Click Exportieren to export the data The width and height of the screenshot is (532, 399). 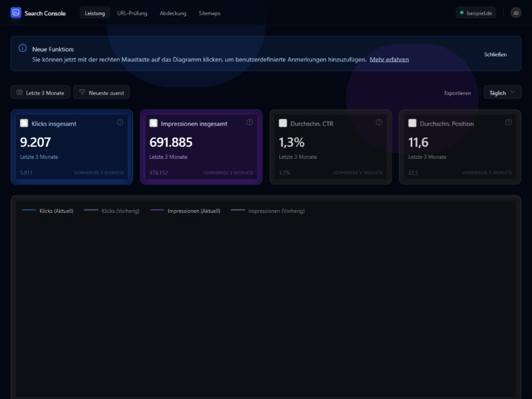458,93
